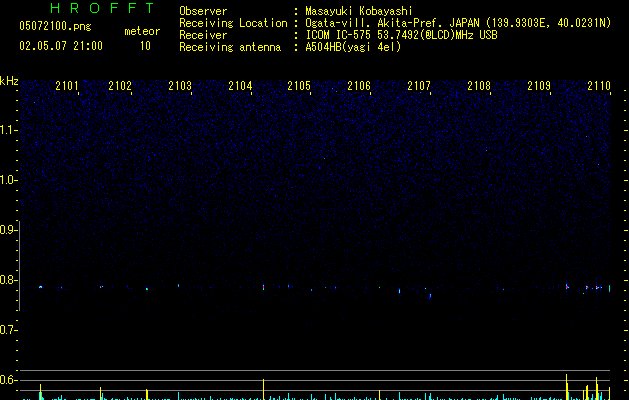
Task: Select the ICOM IC-575 receiver text
Action: tap(401, 35)
